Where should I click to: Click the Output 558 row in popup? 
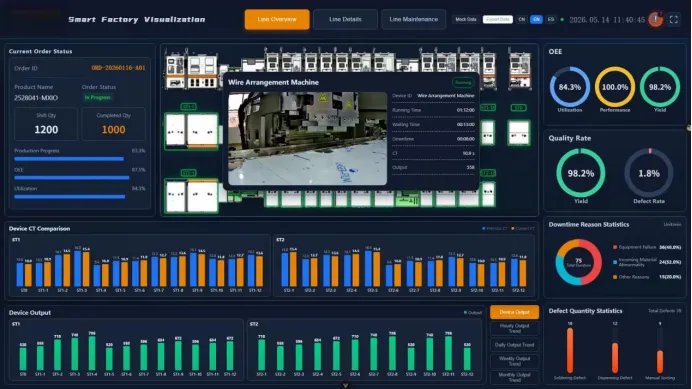point(433,167)
